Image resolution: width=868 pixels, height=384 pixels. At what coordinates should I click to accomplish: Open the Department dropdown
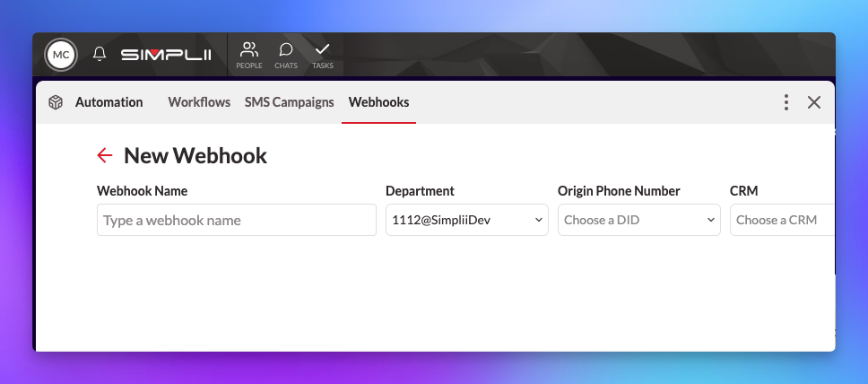click(466, 220)
